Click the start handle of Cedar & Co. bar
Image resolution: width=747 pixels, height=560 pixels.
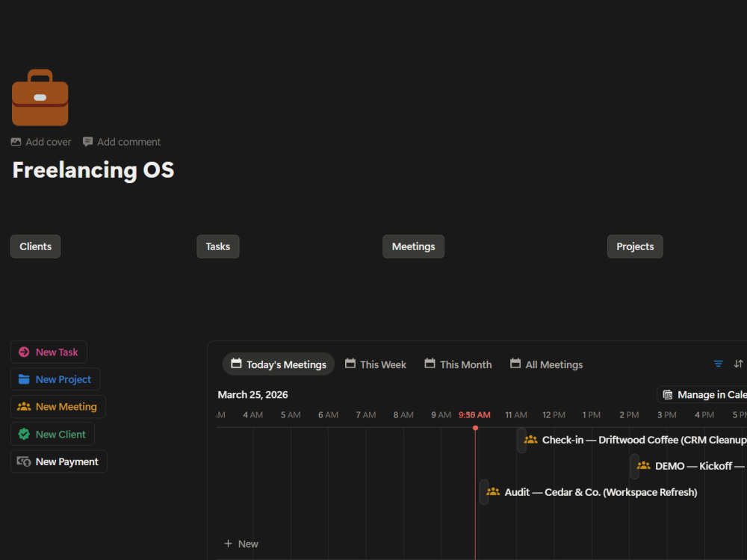coord(484,492)
